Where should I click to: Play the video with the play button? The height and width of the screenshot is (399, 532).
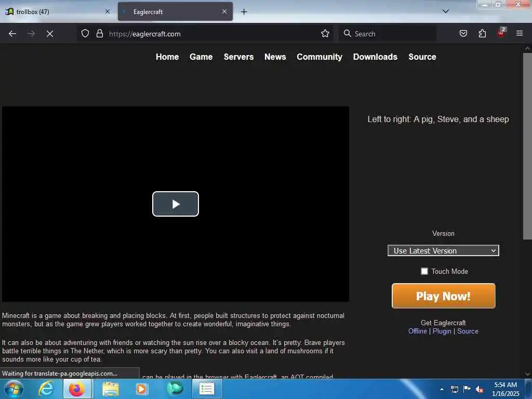pos(176,204)
